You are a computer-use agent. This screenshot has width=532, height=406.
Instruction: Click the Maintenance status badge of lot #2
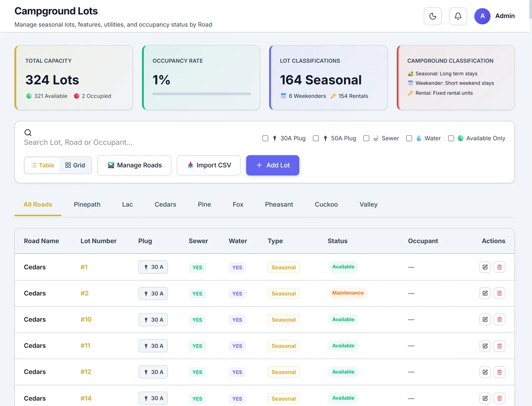click(x=348, y=293)
